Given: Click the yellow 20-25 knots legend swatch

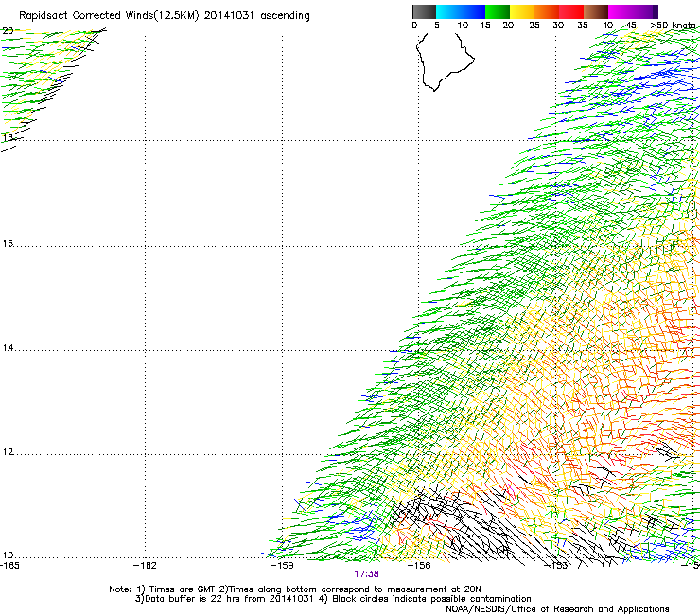Looking at the screenshot, I should (x=522, y=11).
